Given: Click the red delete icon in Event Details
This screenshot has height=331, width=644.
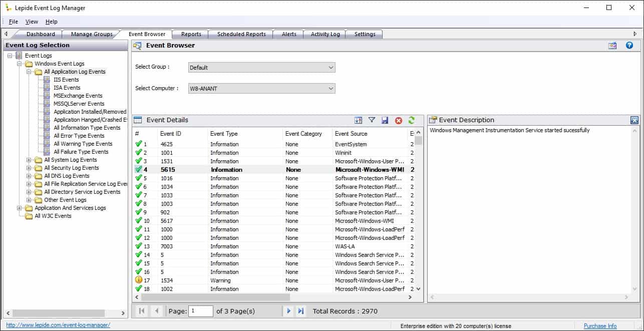Looking at the screenshot, I should (x=399, y=120).
